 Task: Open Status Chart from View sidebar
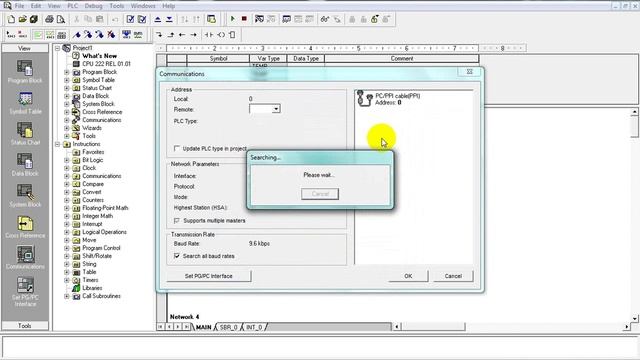click(25, 134)
